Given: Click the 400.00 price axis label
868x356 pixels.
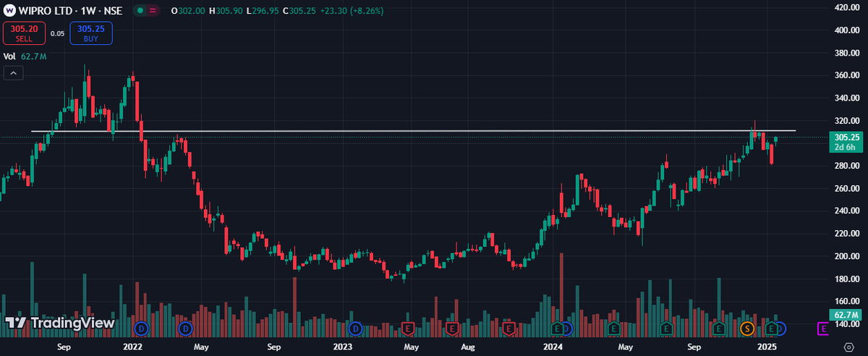Looking at the screenshot, I should point(846,30).
